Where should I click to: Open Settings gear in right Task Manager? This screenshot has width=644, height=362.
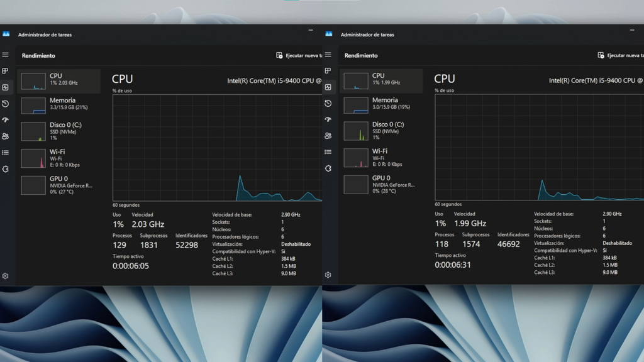[328, 275]
